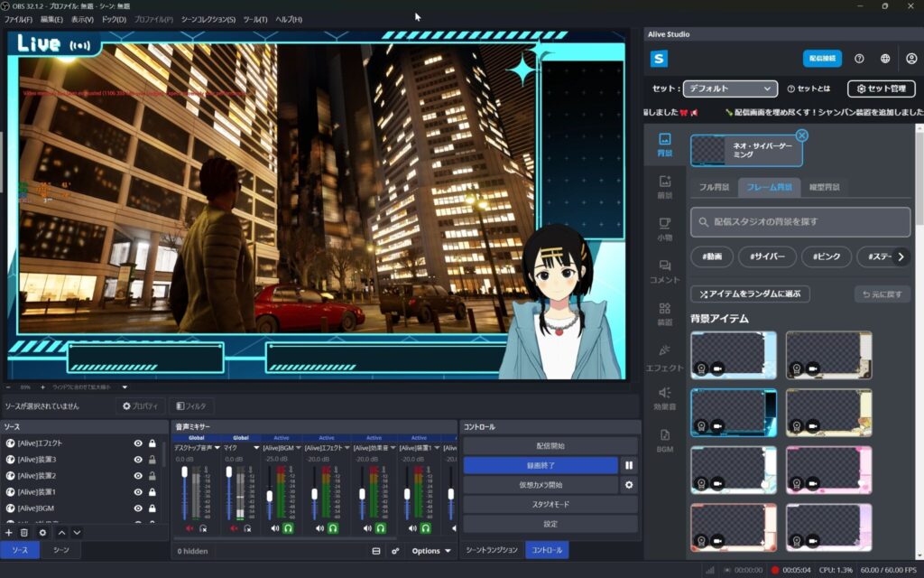Screen dimensions: 924x578
Task: Zoom in preview with plus icon
Action: pyautogui.click(x=42, y=387)
